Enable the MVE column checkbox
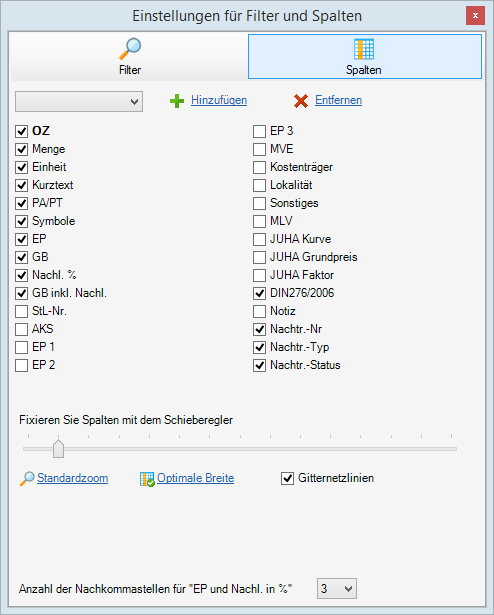Image resolution: width=494 pixels, height=615 pixels. point(259,149)
